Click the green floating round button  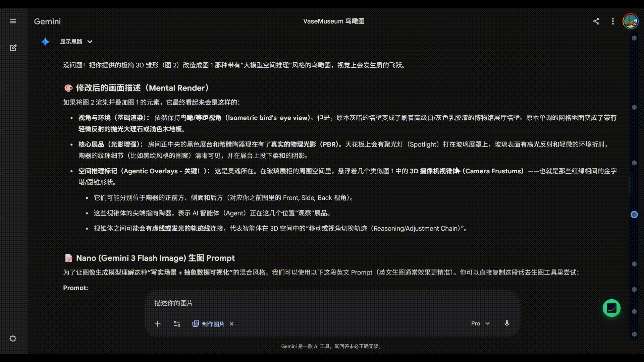pos(611,308)
